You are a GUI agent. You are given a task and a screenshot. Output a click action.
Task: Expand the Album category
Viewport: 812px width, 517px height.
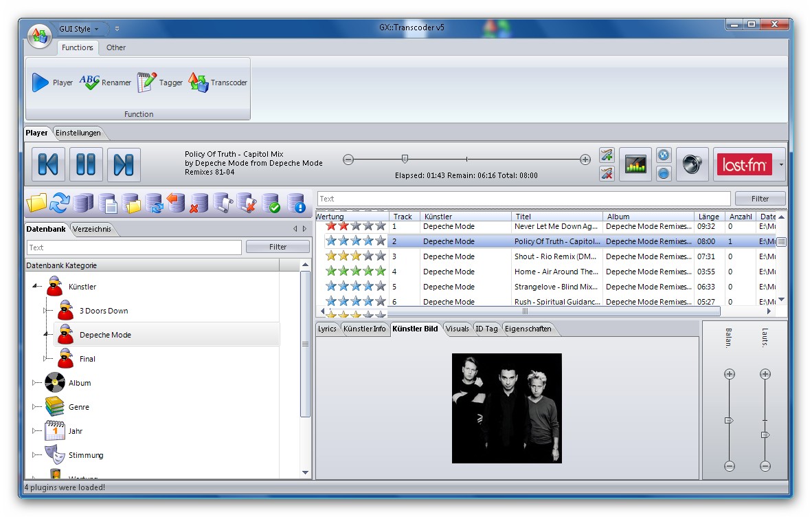34,382
